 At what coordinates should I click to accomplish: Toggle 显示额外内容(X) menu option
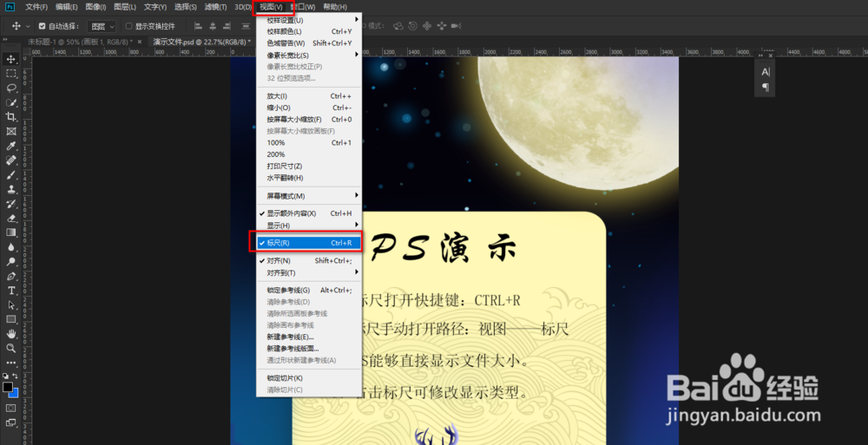pos(309,213)
